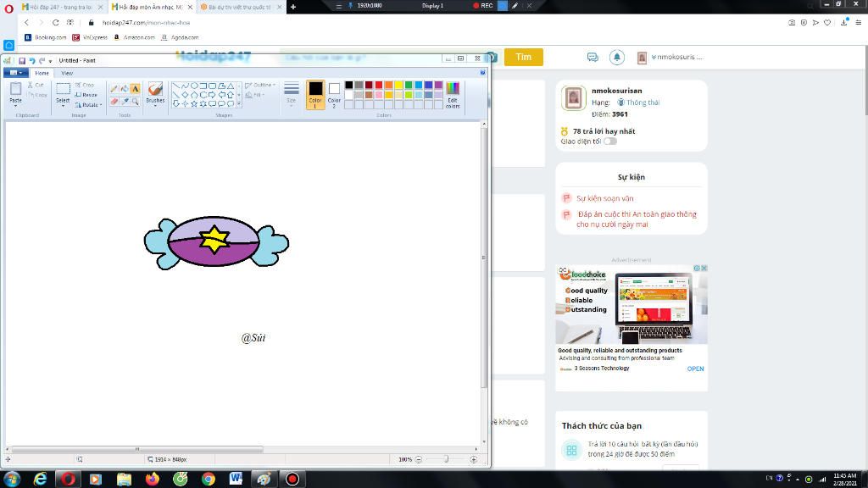Click the Opera snapshot camera icon
This screenshot has height=488, width=868.
(792, 23)
